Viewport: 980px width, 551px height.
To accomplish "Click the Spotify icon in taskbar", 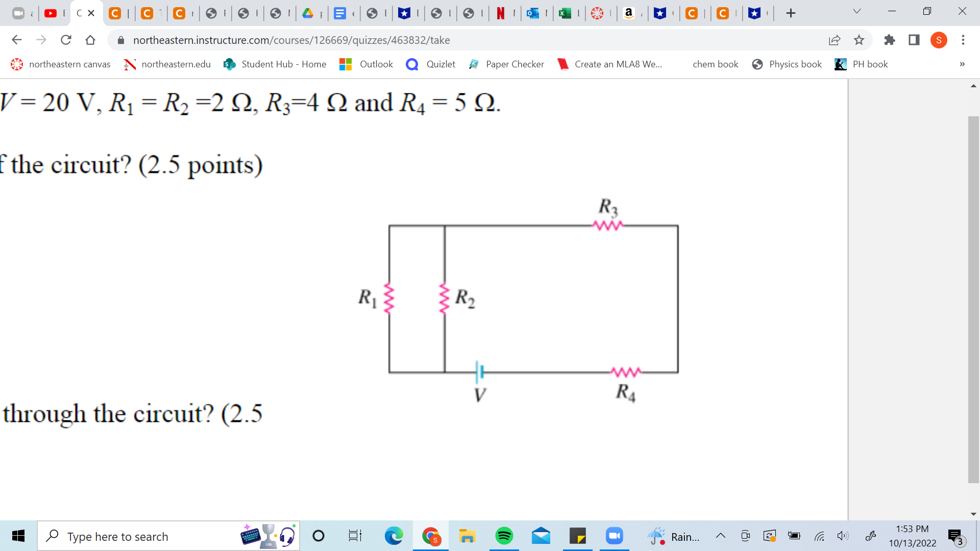I will tap(504, 536).
